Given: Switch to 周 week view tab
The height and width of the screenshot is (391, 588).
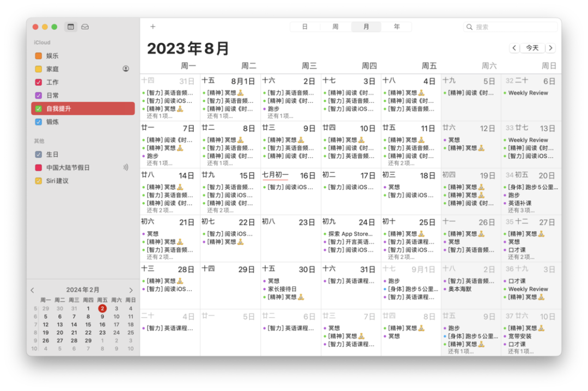Looking at the screenshot, I should tap(335, 27).
